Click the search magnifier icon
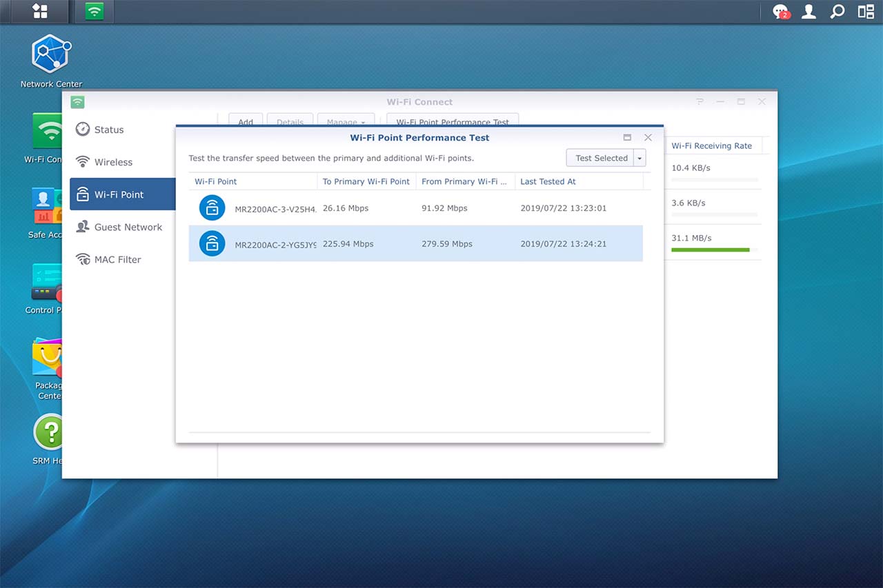This screenshot has height=588, width=883. coord(837,12)
